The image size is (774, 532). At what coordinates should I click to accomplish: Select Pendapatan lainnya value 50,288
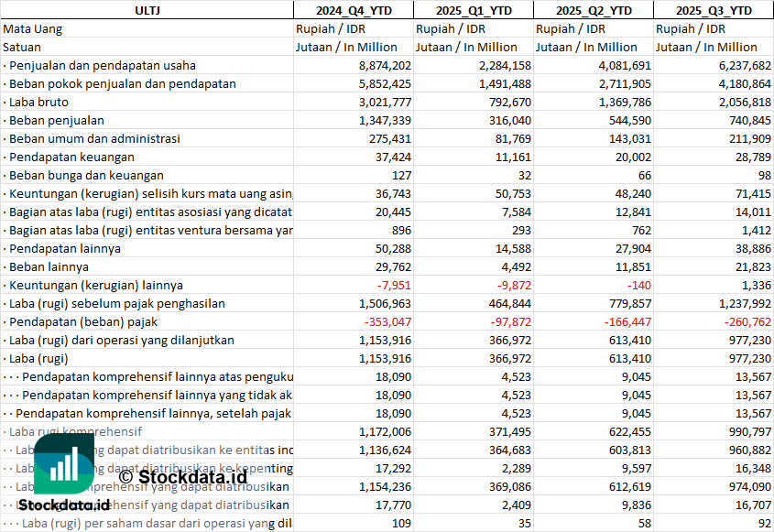coord(393,248)
